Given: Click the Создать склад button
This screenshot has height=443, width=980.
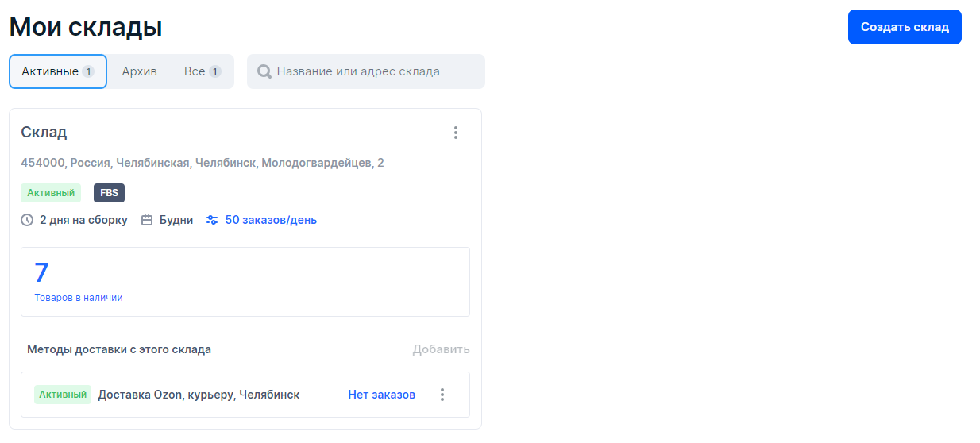Looking at the screenshot, I should point(905,27).
